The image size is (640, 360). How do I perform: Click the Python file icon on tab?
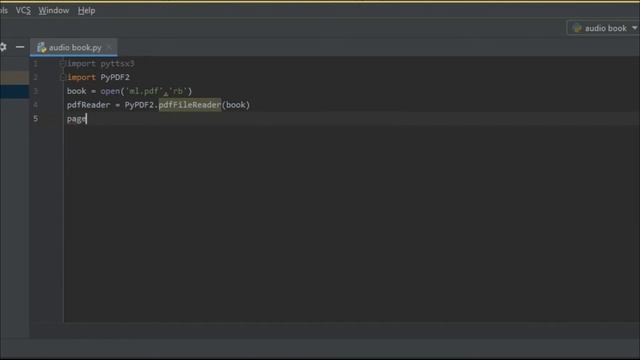42,48
